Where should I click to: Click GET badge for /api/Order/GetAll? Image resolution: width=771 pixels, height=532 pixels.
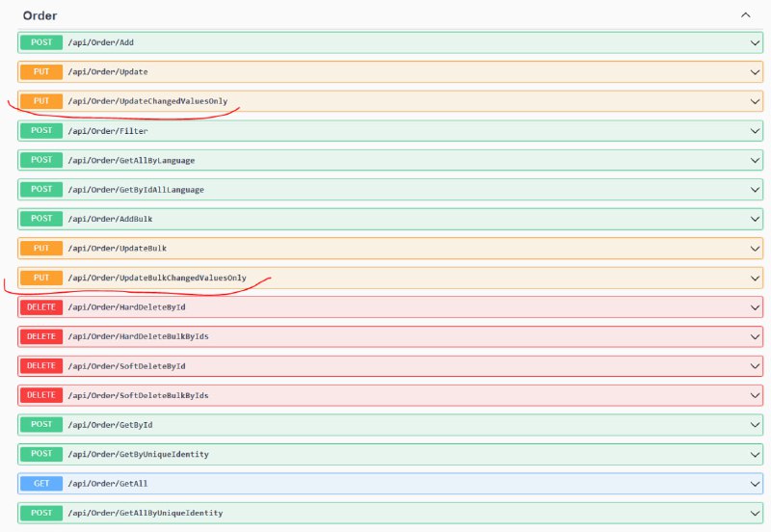click(x=41, y=484)
